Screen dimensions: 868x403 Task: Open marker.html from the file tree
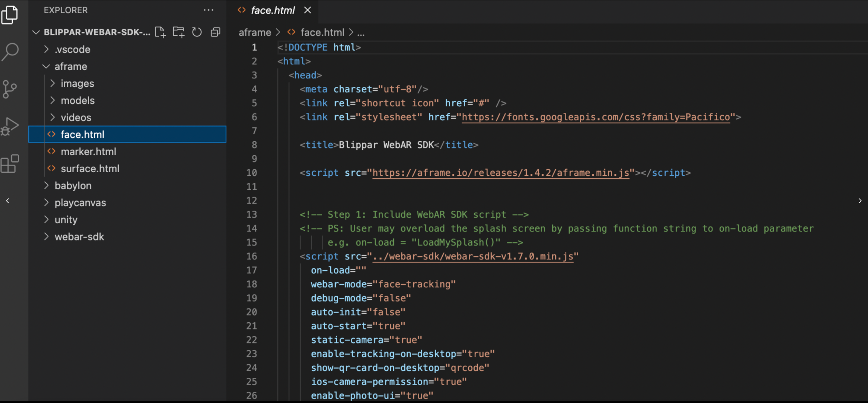(88, 152)
